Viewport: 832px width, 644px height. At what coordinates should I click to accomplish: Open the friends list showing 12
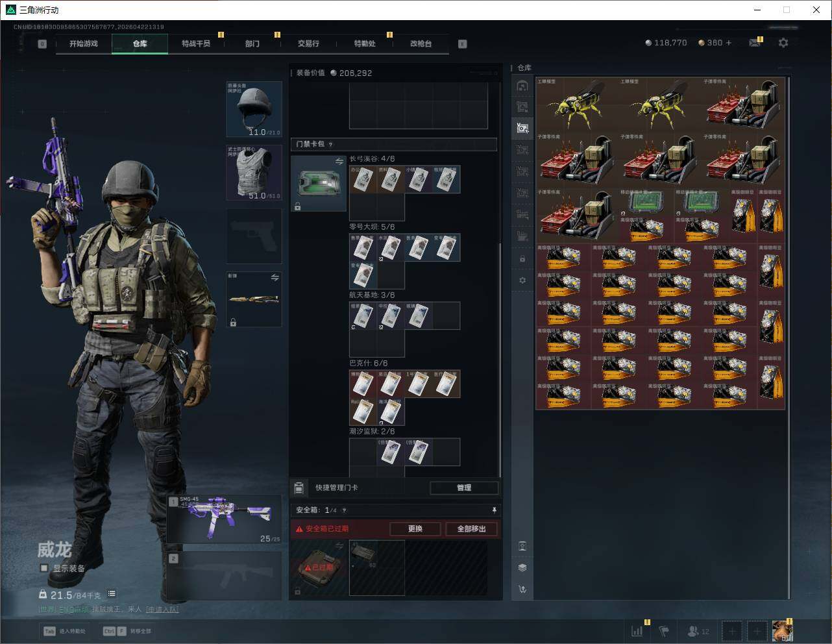[698, 631]
